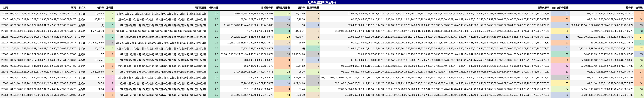
Task: Click cold number cell 06,34
Action: (101, 89)
